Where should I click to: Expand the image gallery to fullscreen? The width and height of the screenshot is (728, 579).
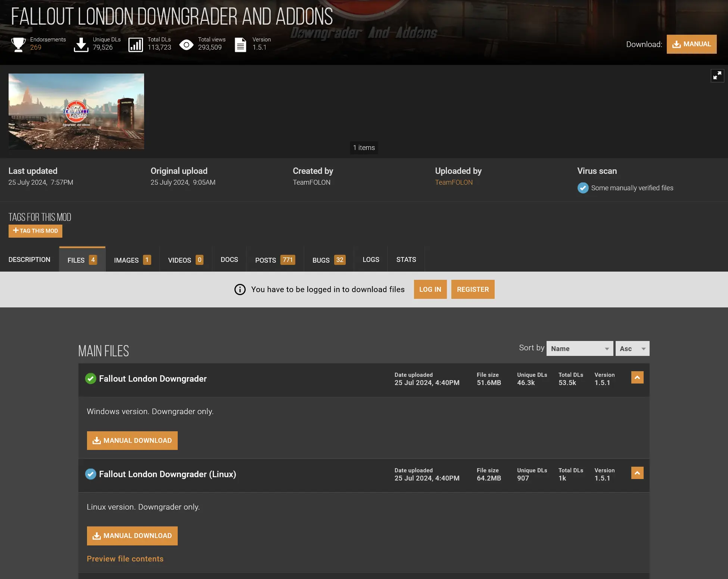point(717,76)
